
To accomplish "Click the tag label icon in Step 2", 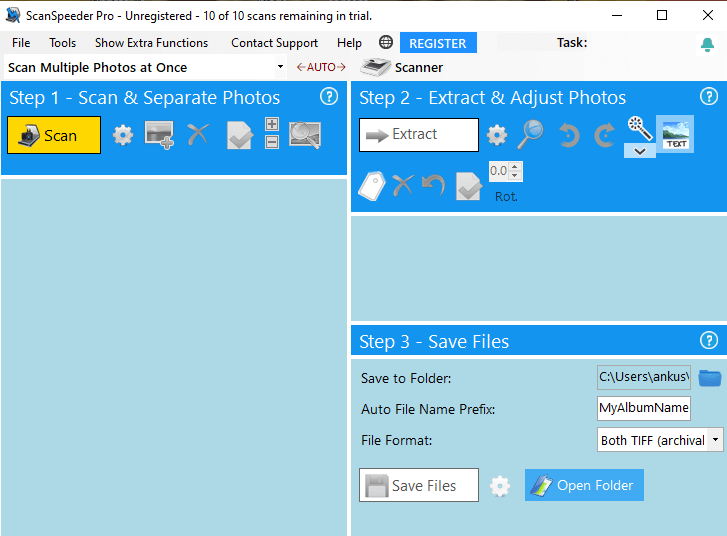I will [x=372, y=186].
